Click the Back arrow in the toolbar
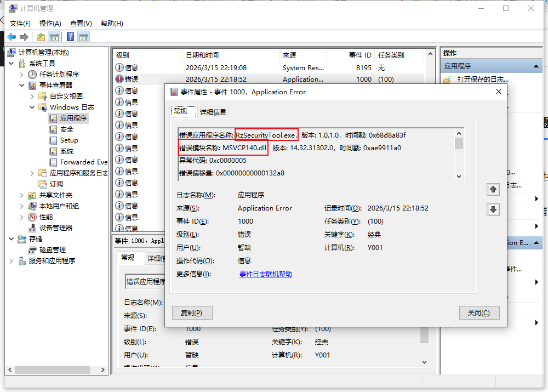The image size is (548, 392). pyautogui.click(x=12, y=37)
